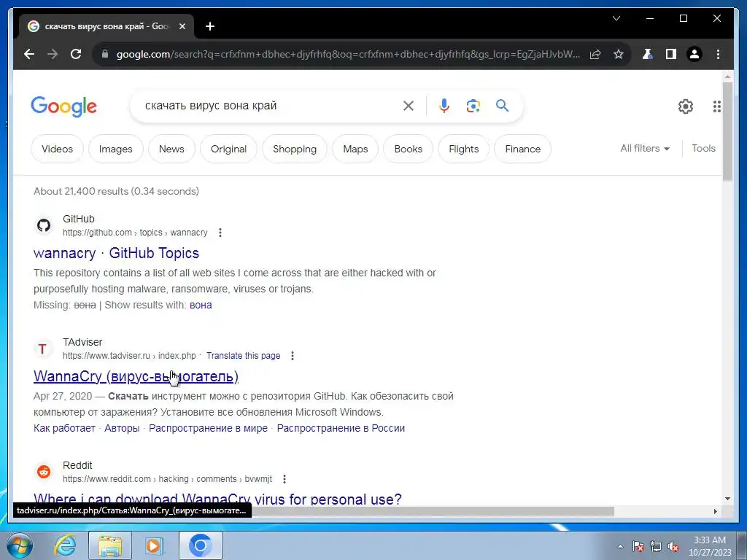This screenshot has width=747, height=560.
Task: Click the GitHub favicon of first result
Action: pyautogui.click(x=44, y=225)
